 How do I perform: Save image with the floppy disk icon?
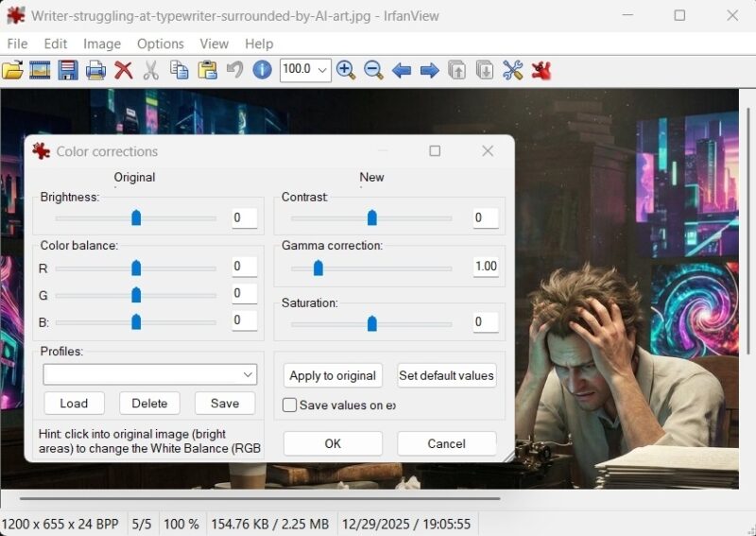67,71
